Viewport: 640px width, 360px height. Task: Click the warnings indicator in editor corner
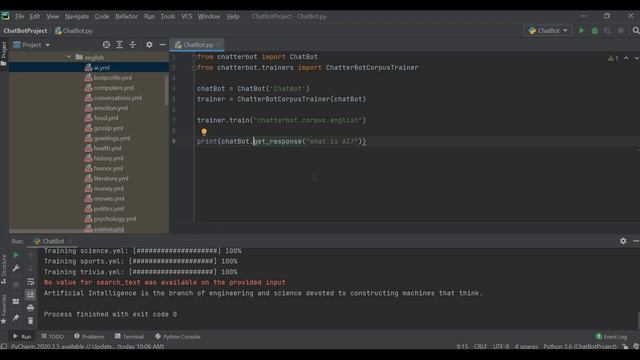coord(613,58)
